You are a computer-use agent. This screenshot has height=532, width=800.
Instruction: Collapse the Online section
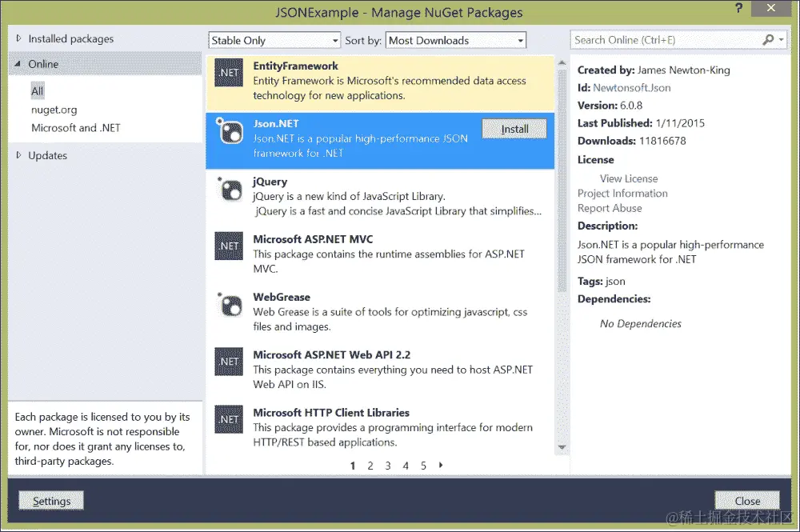18,64
